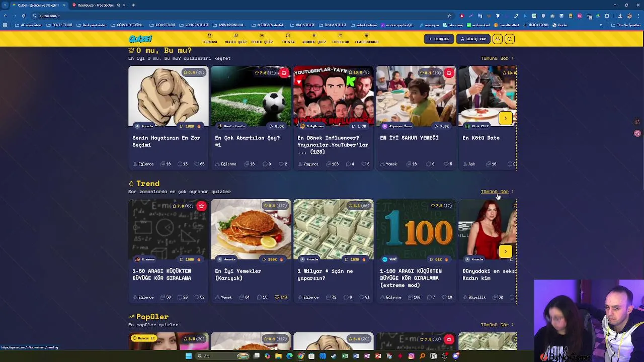Click the Windows taskbar search box

(222, 356)
